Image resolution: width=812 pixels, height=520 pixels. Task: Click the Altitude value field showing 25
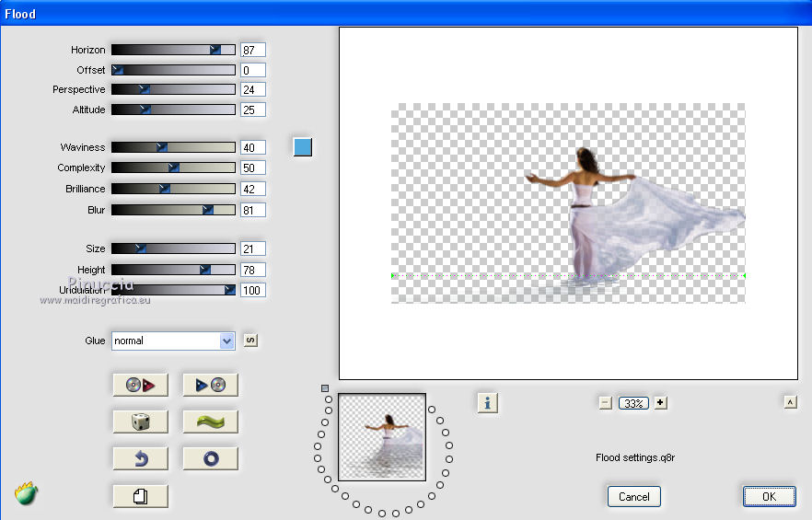[x=252, y=110]
